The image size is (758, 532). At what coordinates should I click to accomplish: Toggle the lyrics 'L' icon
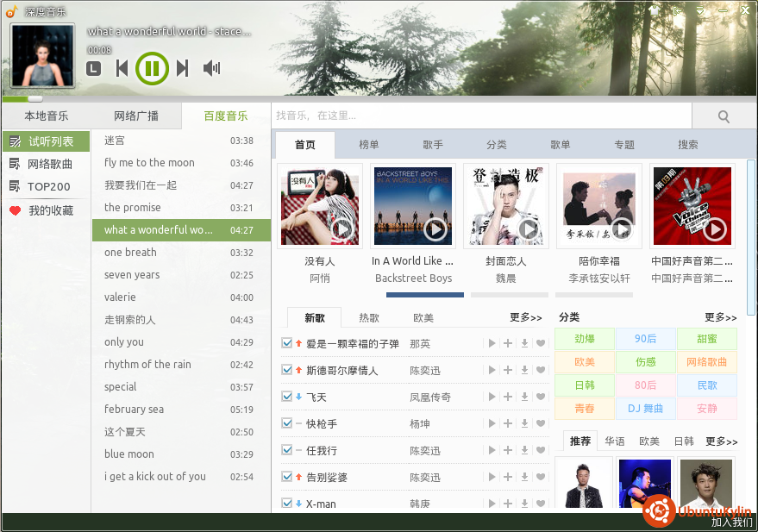(x=93, y=69)
